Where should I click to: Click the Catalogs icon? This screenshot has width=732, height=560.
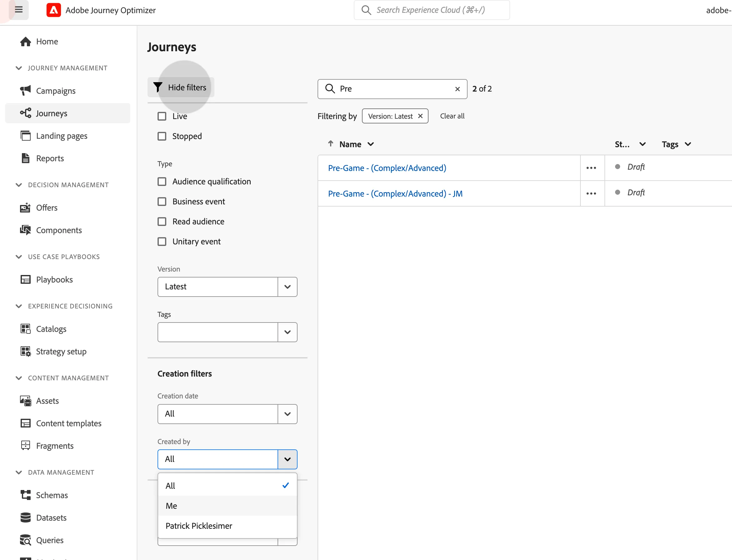[x=26, y=329]
